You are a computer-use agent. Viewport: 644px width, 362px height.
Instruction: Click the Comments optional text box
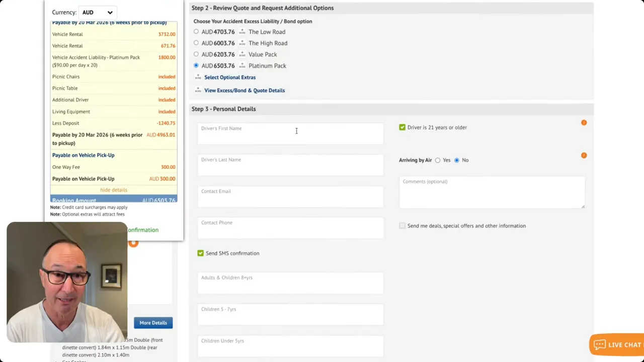(492, 193)
